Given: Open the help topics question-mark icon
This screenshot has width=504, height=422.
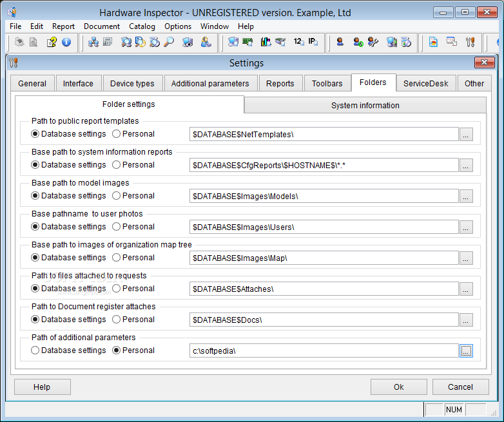Looking at the screenshot, I should [52, 42].
